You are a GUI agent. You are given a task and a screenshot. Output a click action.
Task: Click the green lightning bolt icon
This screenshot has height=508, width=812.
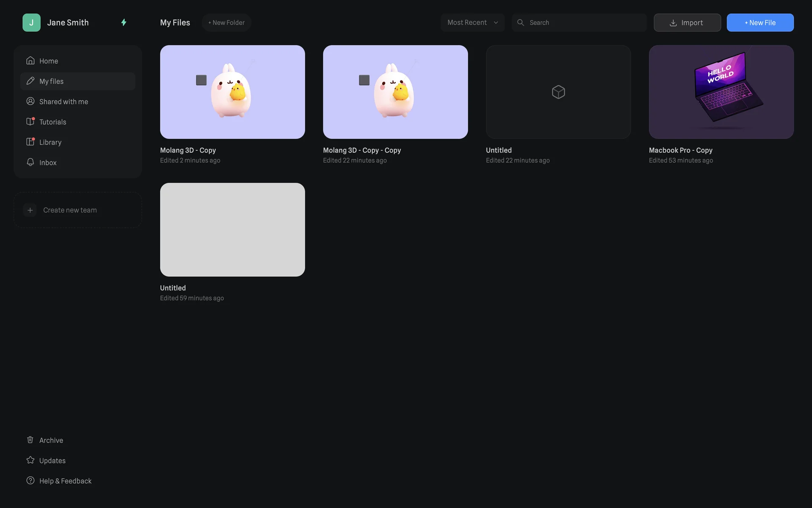point(123,22)
